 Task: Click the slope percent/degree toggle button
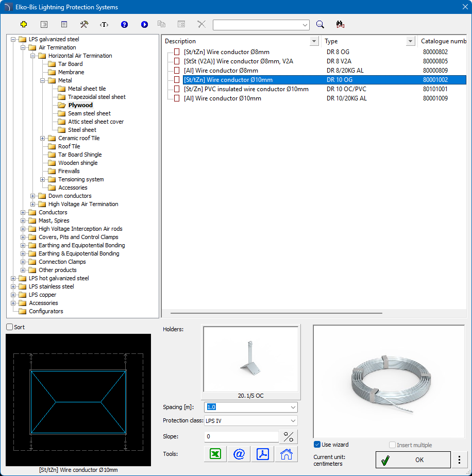tap(289, 437)
